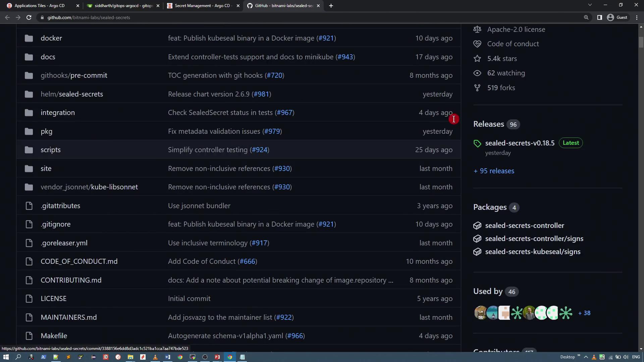Click the file icon next to Makefile

(29, 336)
